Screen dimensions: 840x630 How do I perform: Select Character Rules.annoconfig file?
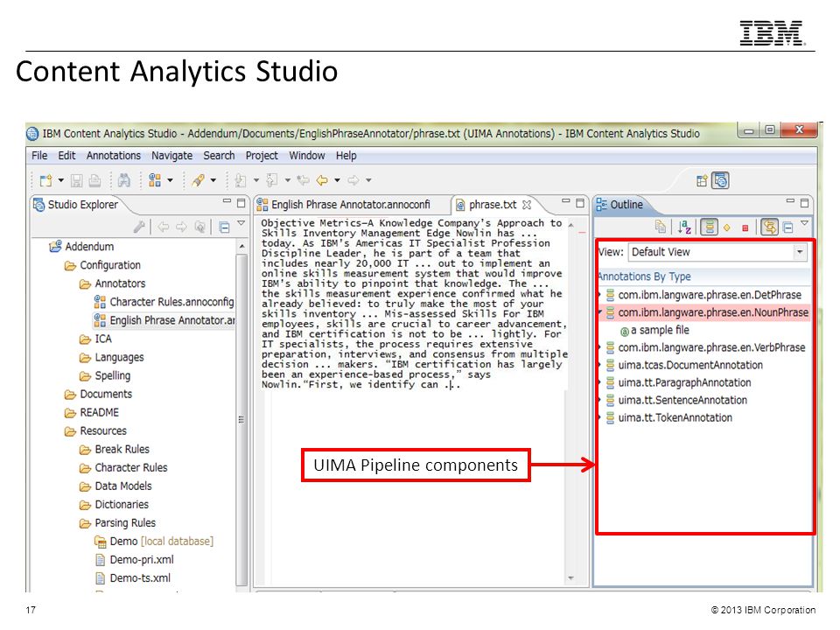pos(164,302)
